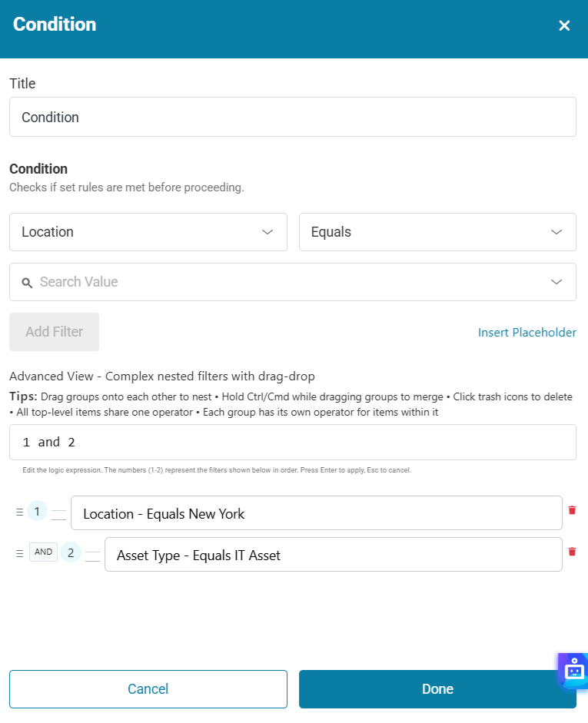This screenshot has height=723, width=588.
Task: Open the Location field dropdown
Action: tap(148, 232)
